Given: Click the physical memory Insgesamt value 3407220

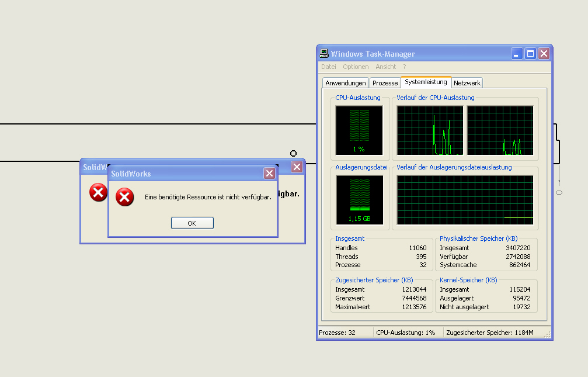Looking at the screenshot, I should (519, 248).
